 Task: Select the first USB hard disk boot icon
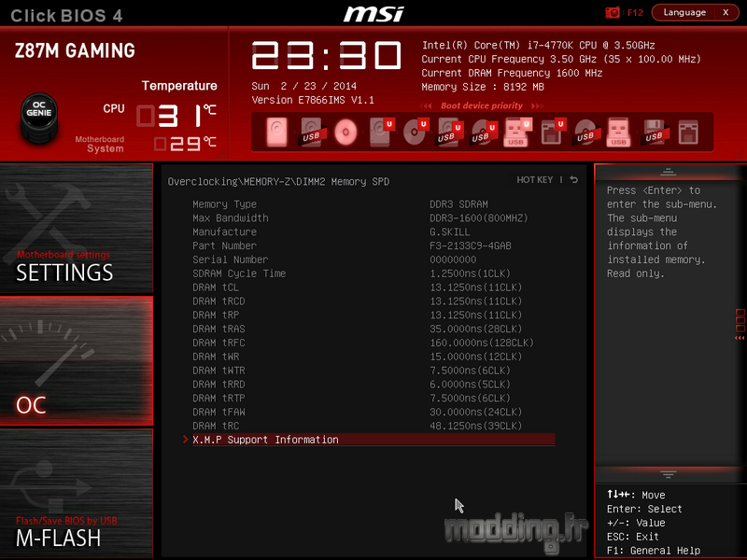pos(313,133)
